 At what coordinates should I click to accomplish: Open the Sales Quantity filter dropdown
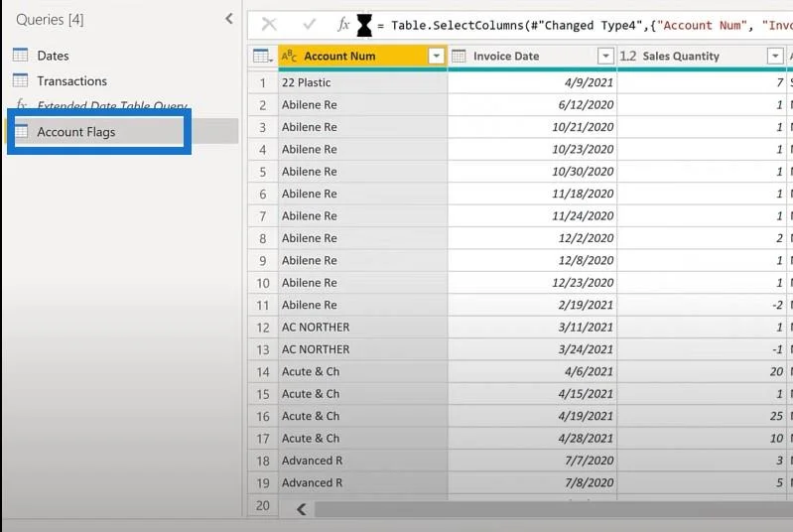pos(775,57)
